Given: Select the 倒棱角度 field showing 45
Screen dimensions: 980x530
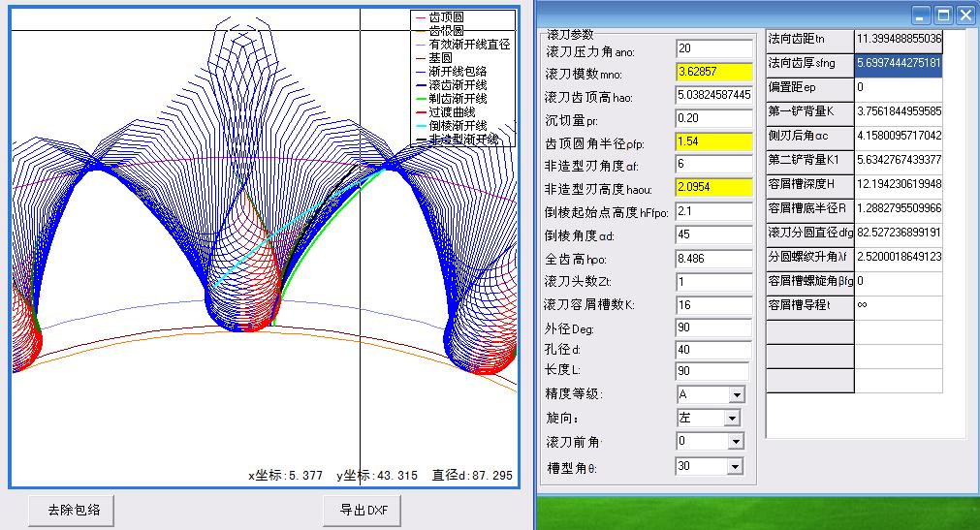Looking at the screenshot, I should (x=714, y=235).
